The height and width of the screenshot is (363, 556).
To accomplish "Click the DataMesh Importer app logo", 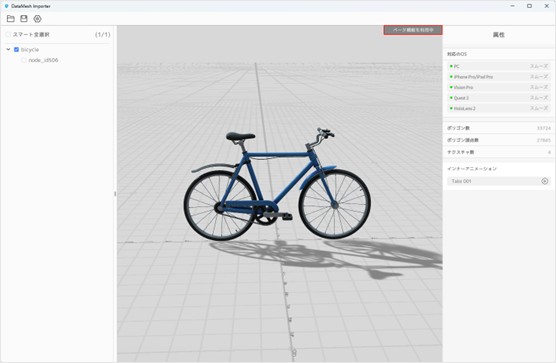I will (6, 6).
